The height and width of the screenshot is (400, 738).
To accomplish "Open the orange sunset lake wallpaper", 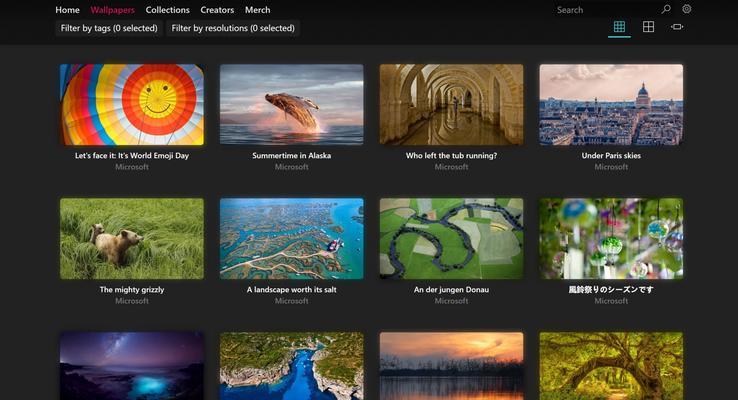I will tap(451, 366).
